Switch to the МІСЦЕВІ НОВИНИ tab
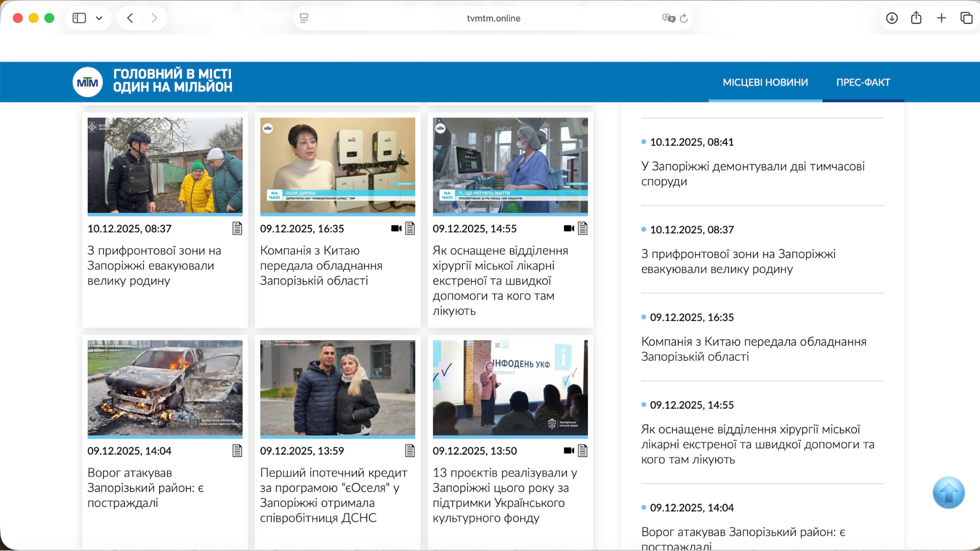This screenshot has height=551, width=980. (x=765, y=82)
